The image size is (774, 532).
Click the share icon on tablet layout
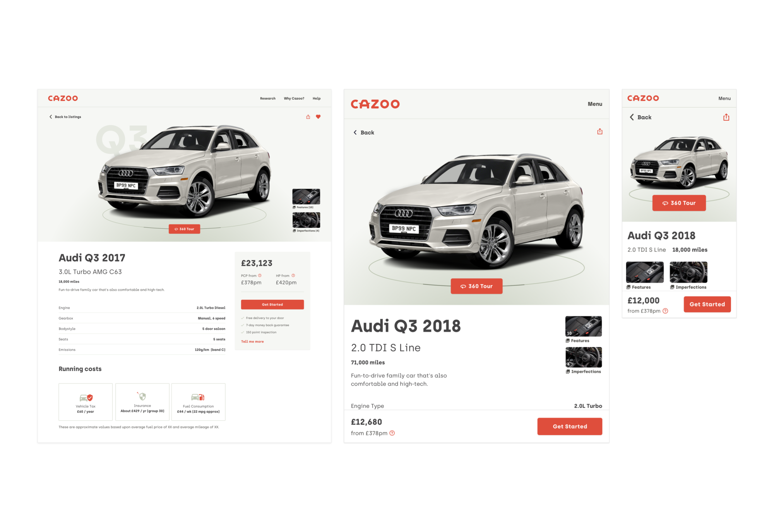point(600,132)
